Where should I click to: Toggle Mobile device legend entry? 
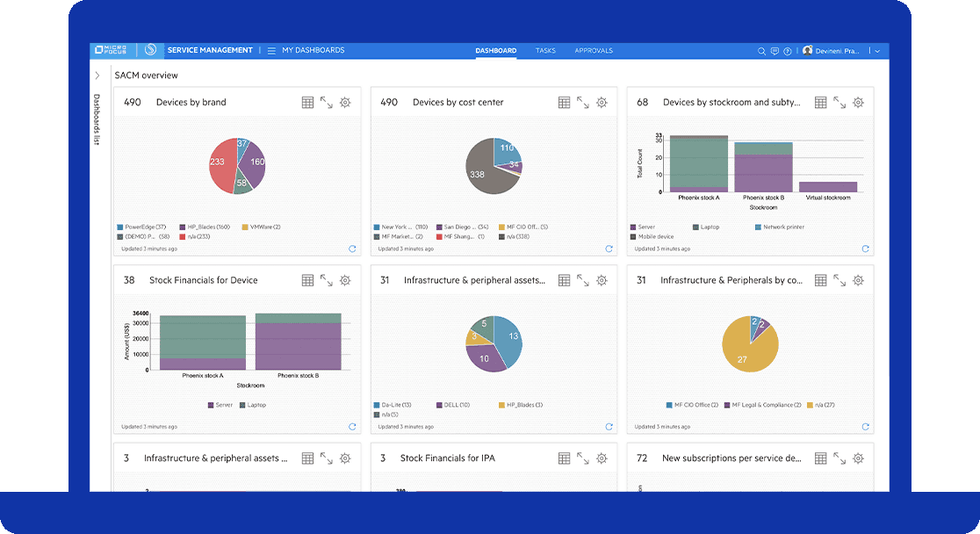click(652, 237)
